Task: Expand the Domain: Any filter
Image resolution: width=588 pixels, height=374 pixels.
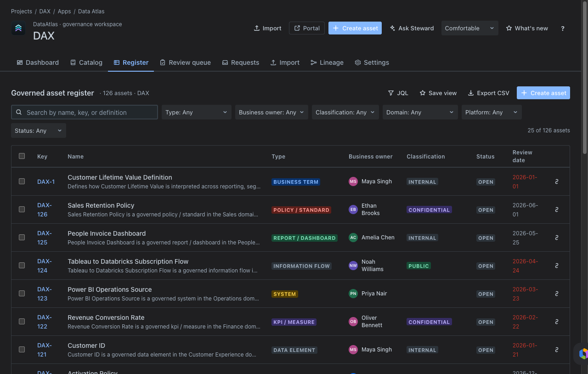Action: click(x=420, y=112)
